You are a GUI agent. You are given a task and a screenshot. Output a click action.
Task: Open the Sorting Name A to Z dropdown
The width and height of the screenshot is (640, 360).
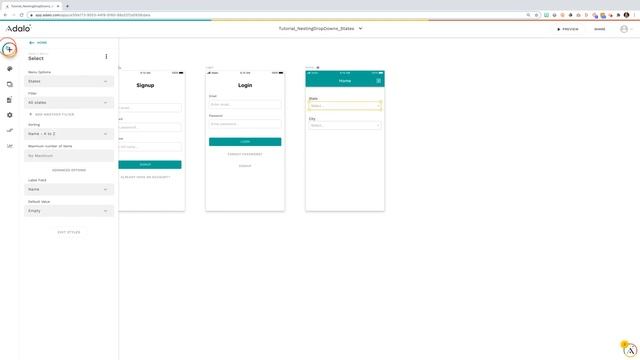(x=69, y=134)
